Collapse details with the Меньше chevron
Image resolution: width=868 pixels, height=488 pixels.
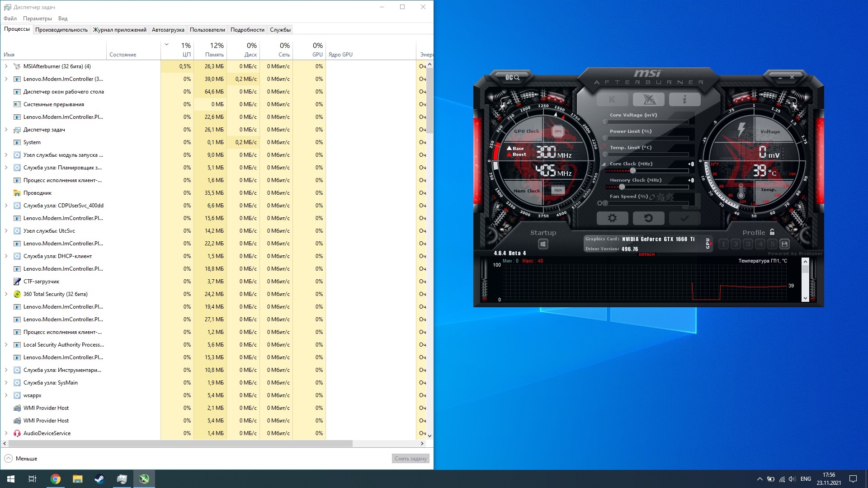9,458
